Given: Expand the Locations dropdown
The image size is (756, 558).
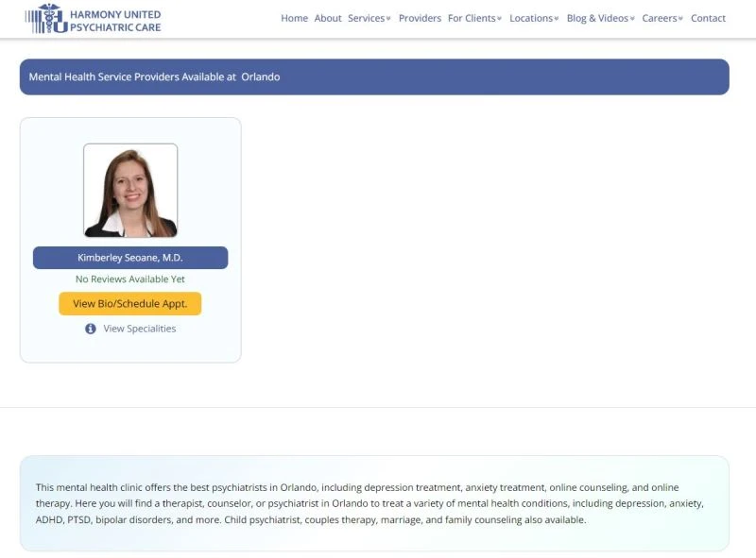Looking at the screenshot, I should (x=534, y=18).
